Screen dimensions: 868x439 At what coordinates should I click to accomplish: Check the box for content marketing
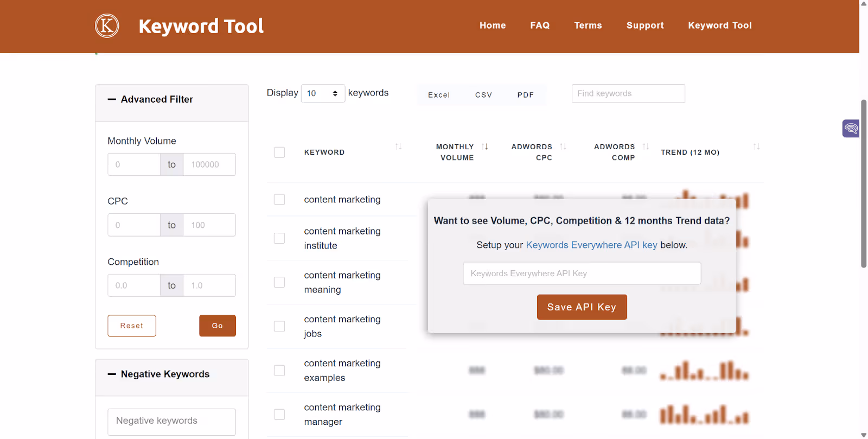pyautogui.click(x=279, y=200)
